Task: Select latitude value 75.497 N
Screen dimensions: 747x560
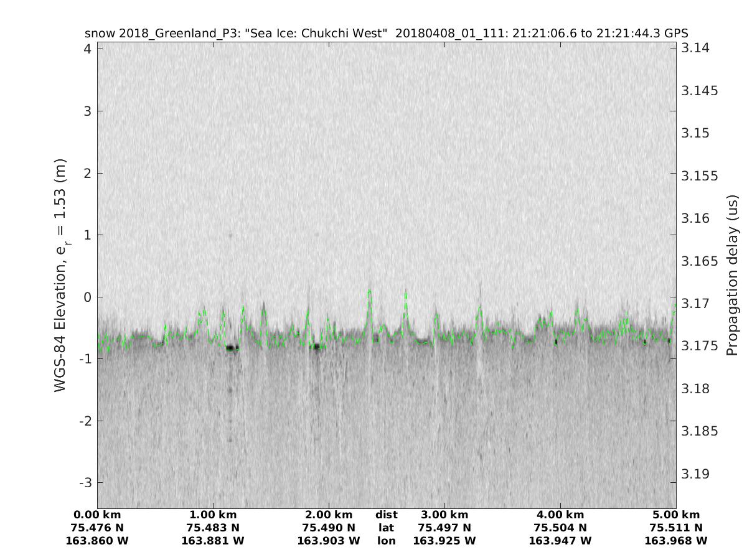Action: tap(444, 528)
